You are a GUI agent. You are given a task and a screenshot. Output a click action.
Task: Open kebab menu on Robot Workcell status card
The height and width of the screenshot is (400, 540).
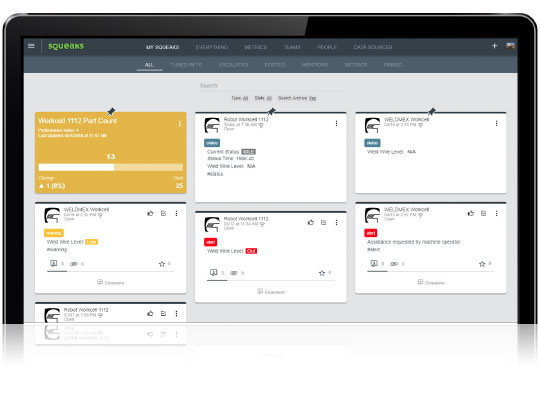pyautogui.click(x=336, y=123)
